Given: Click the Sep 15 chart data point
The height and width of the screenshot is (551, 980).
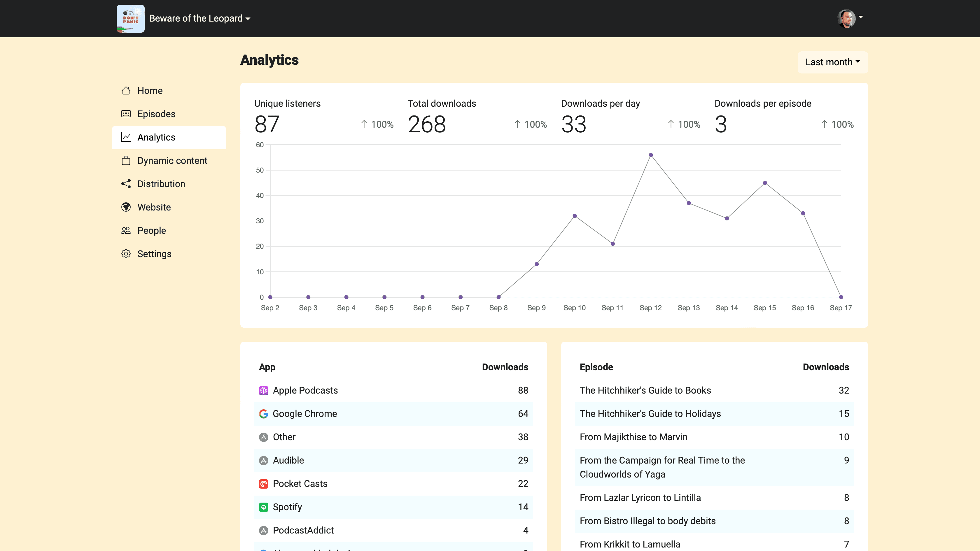Looking at the screenshot, I should (765, 183).
